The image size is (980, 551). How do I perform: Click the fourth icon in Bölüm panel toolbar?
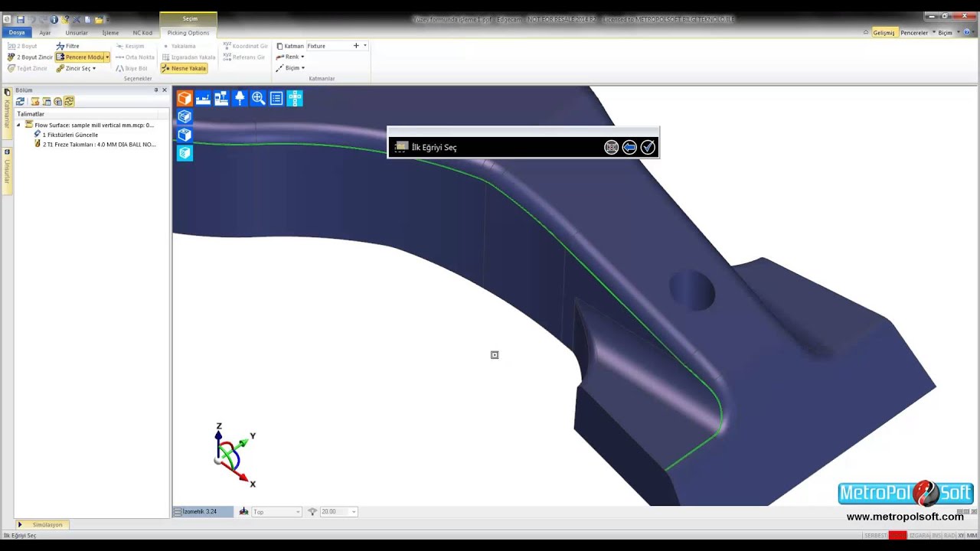click(58, 101)
